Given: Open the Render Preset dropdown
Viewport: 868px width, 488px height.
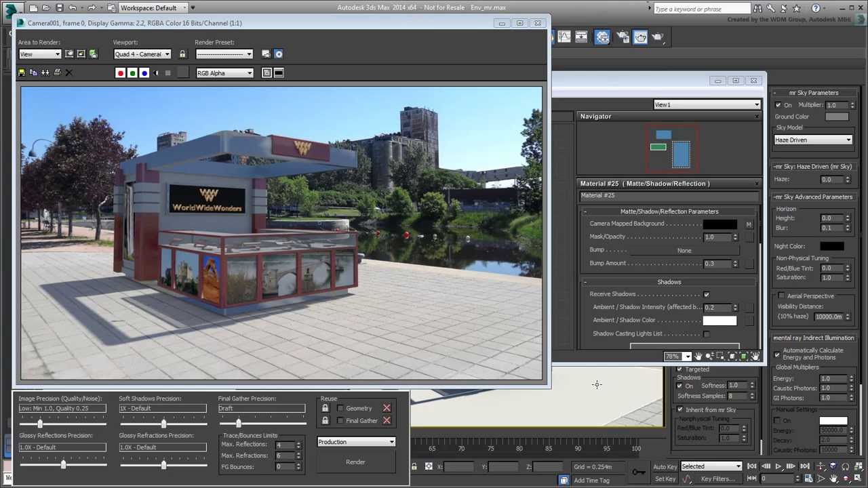Looking at the screenshot, I should (x=224, y=54).
